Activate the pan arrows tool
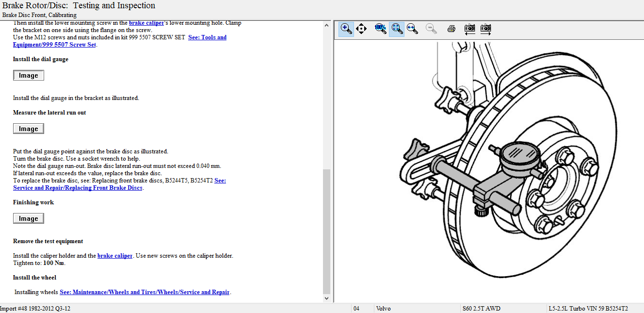Viewport: 644px width, 313px height. coord(361,29)
